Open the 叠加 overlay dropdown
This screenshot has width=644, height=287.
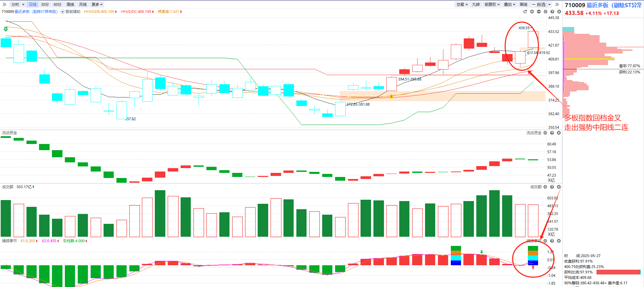point(510,4)
